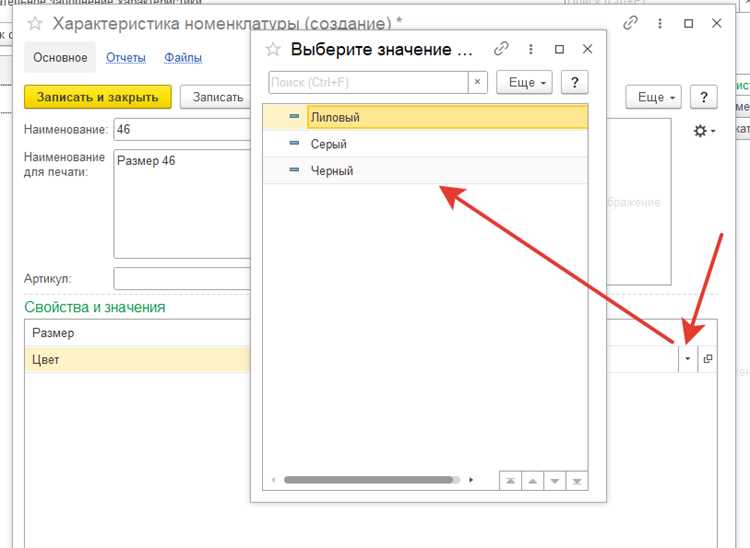Open kebab menu in main form header
The image size is (750, 548).
coord(660,23)
